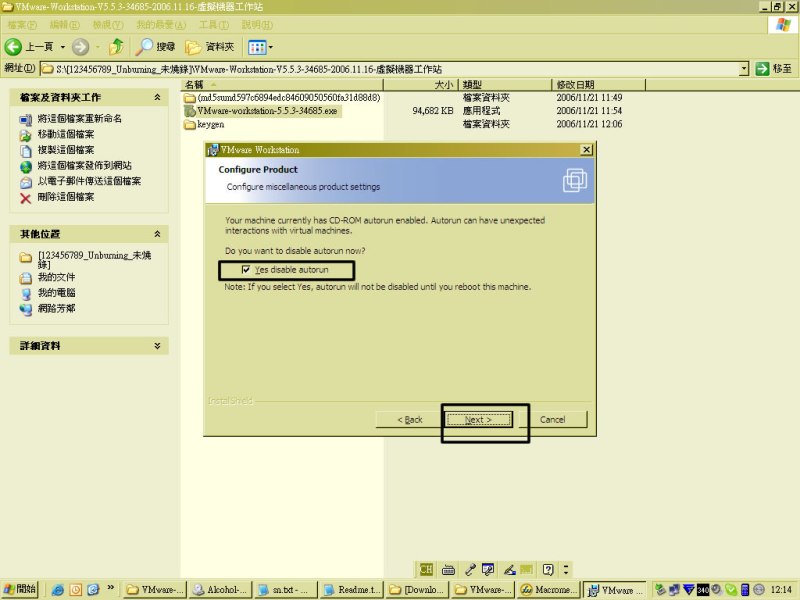Tick the Yes disable autorun checkbox

[246, 269]
